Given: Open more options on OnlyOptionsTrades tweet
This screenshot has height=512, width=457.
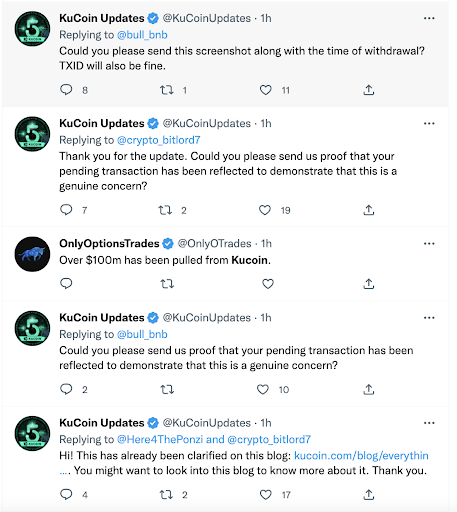Looking at the screenshot, I should [429, 244].
